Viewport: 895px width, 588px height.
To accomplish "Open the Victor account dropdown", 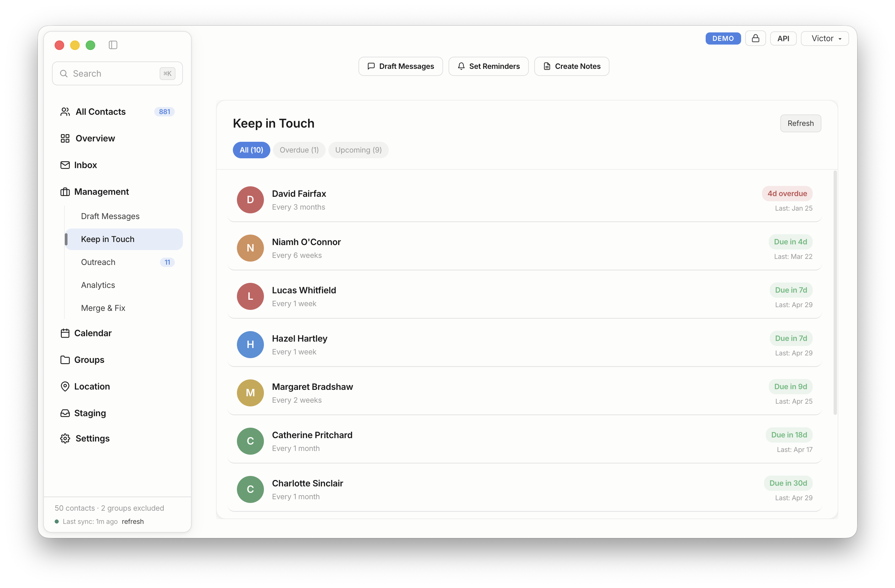I will 824,38.
